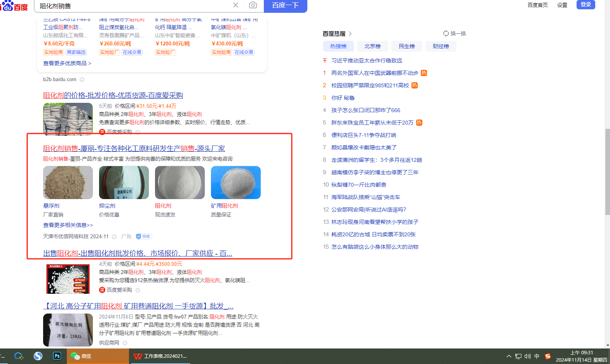Switch to WeChat in the taskbar
Image resolution: width=610 pixels, height=364 pixels.
[98, 356]
